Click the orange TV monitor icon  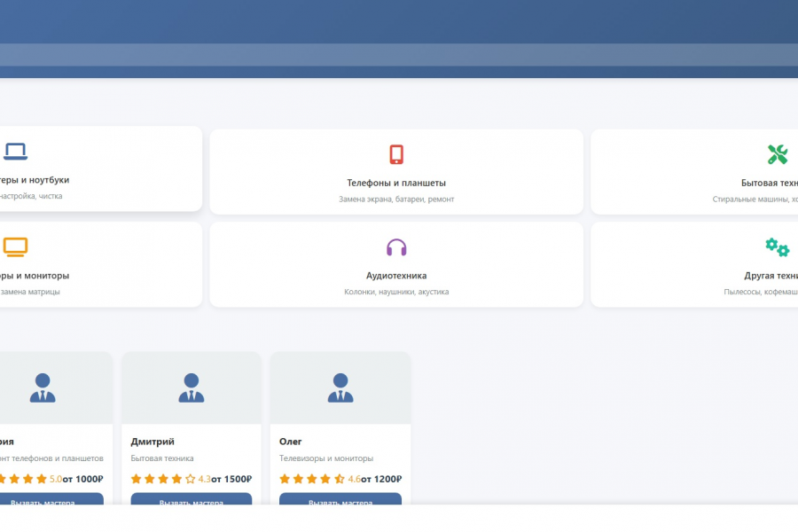point(16,246)
